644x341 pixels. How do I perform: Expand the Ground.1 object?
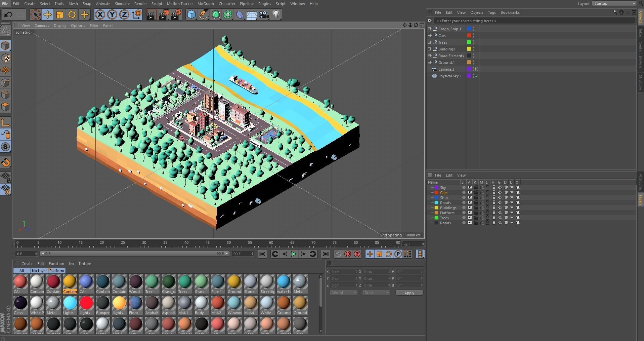pyautogui.click(x=429, y=63)
